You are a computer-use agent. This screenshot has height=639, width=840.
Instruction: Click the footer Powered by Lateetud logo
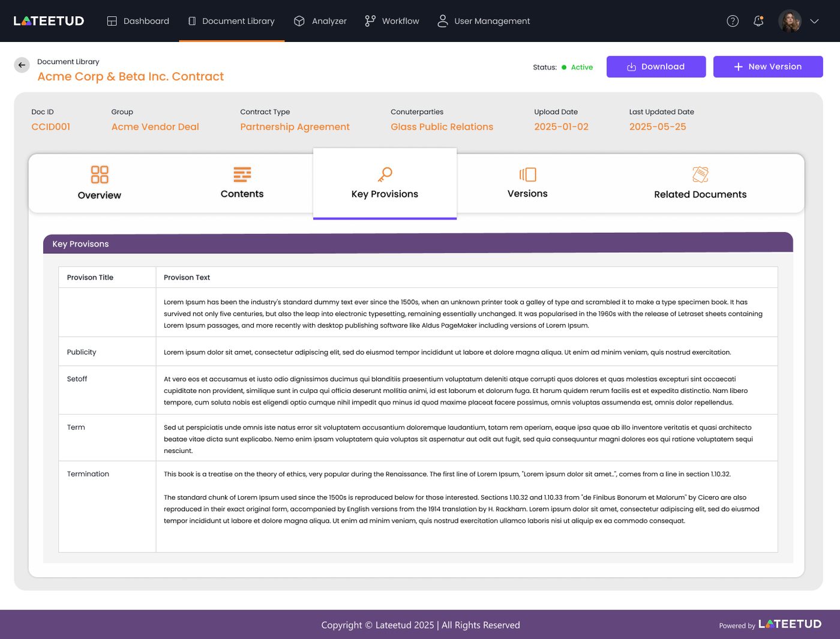click(x=790, y=624)
